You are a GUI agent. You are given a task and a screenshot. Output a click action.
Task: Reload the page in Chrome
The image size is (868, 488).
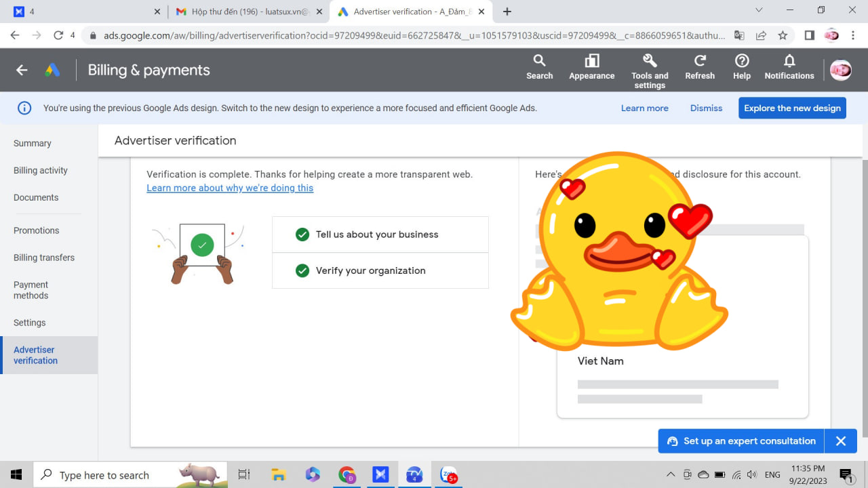pyautogui.click(x=58, y=35)
